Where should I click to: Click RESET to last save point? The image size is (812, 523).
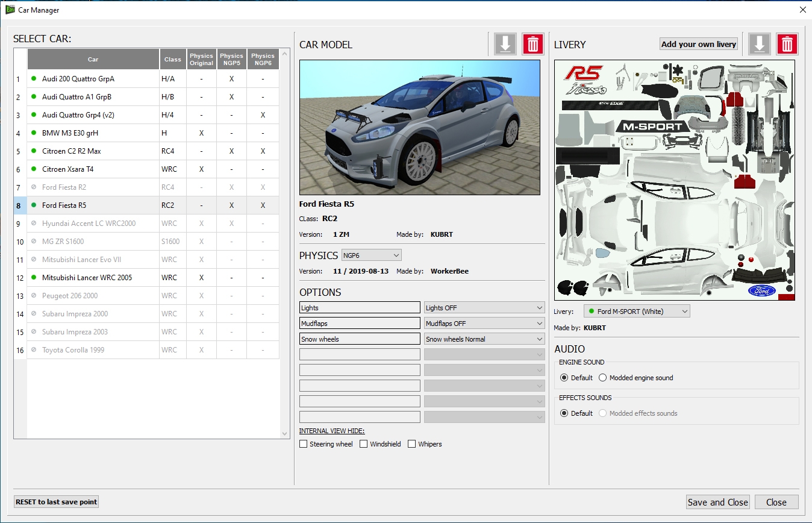tap(56, 502)
